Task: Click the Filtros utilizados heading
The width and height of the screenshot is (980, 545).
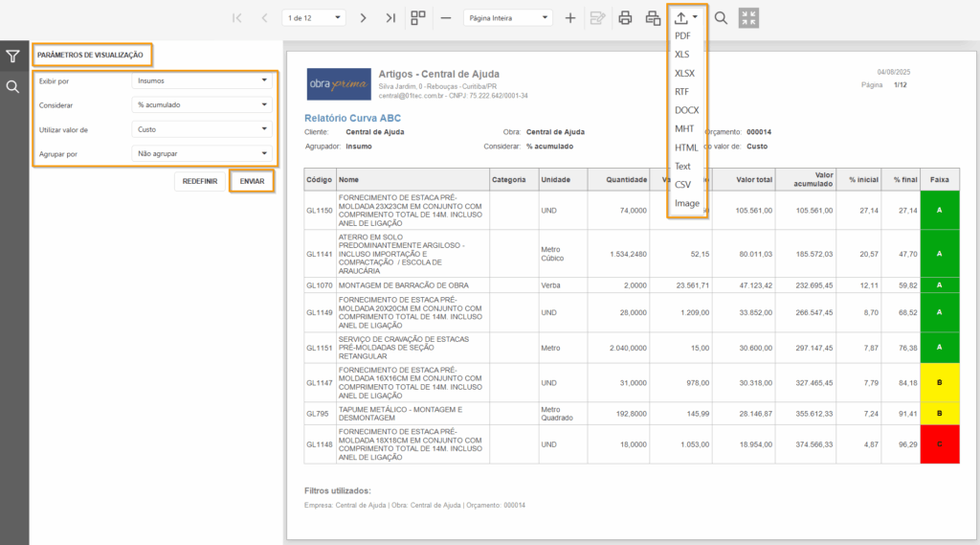Action: [338, 491]
